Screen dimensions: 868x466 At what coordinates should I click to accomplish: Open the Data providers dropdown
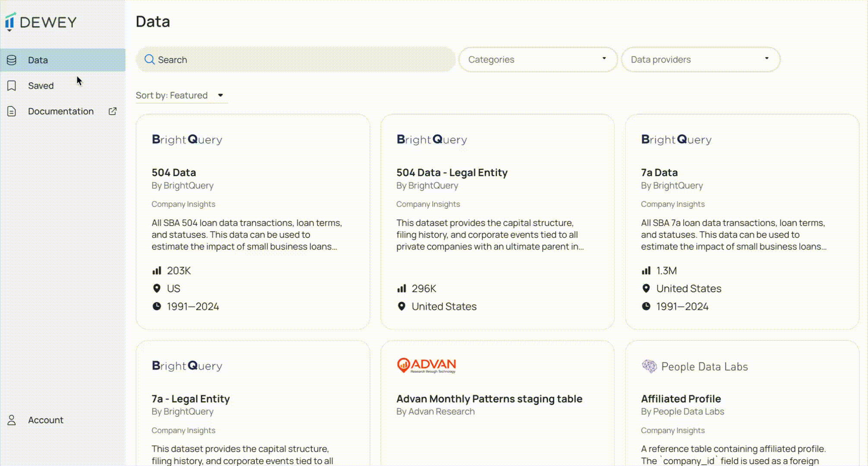[x=700, y=60]
